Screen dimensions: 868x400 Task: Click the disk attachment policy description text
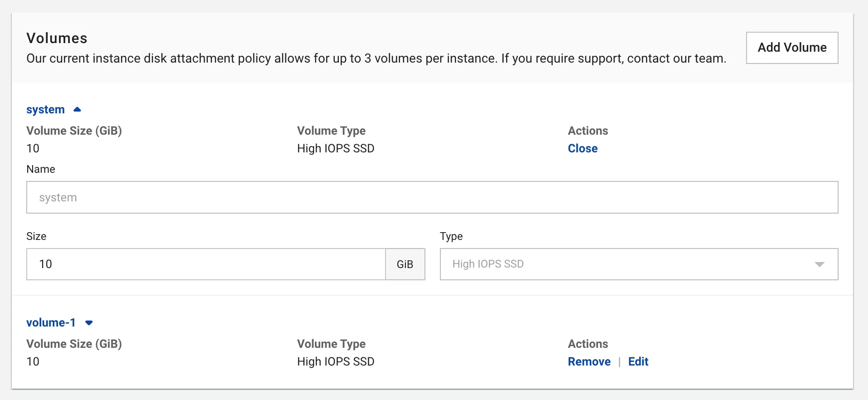click(x=376, y=59)
